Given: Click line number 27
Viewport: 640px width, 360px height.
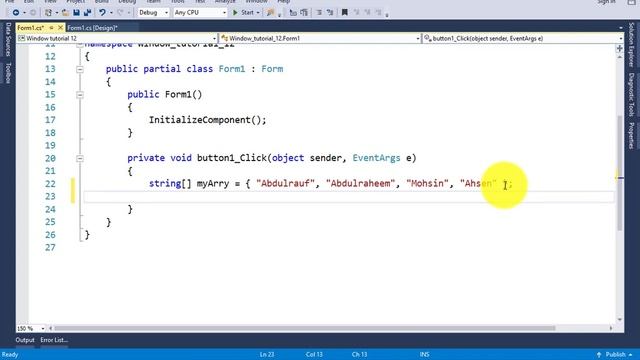Looking at the screenshot, I should [x=50, y=248].
